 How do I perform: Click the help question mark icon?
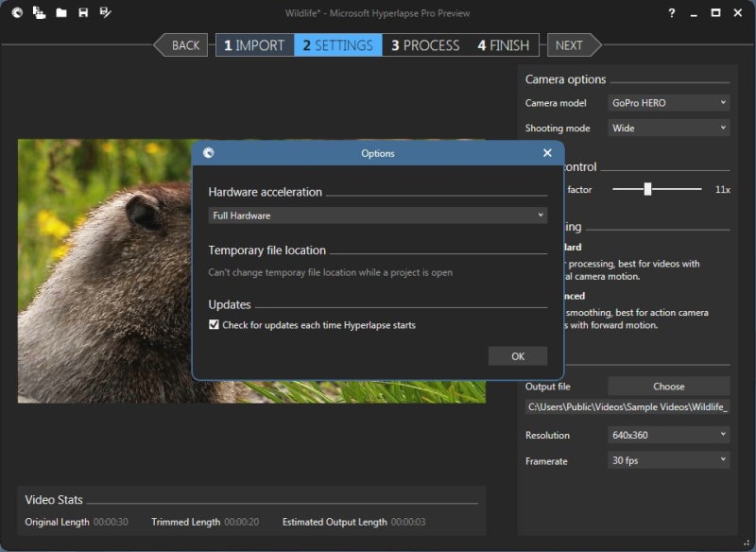point(671,13)
